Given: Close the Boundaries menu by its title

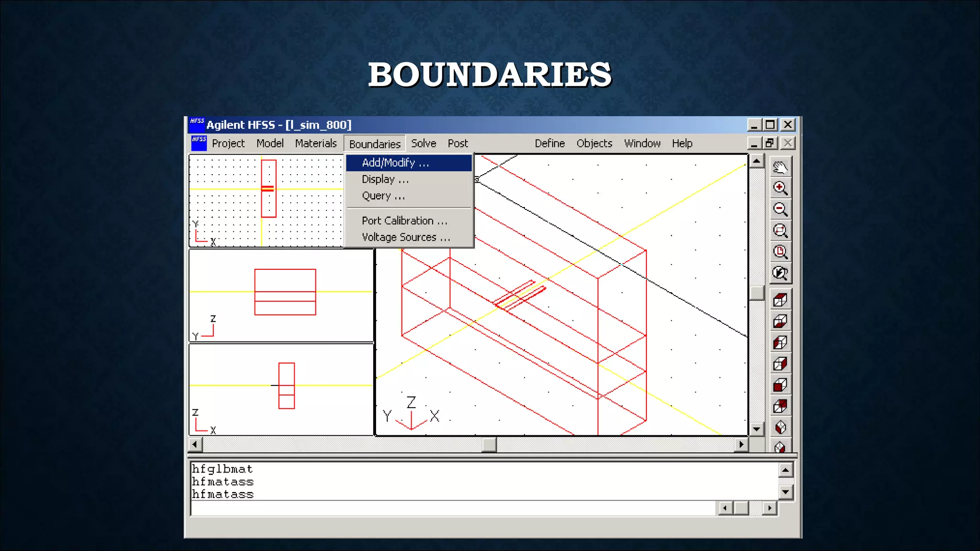Looking at the screenshot, I should [x=375, y=144].
